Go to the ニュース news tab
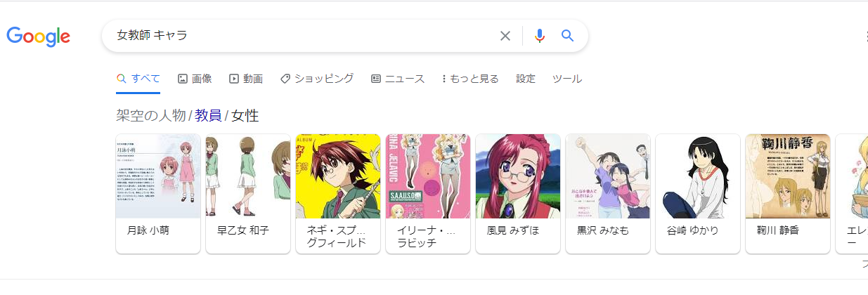The width and height of the screenshot is (868, 295). click(398, 79)
